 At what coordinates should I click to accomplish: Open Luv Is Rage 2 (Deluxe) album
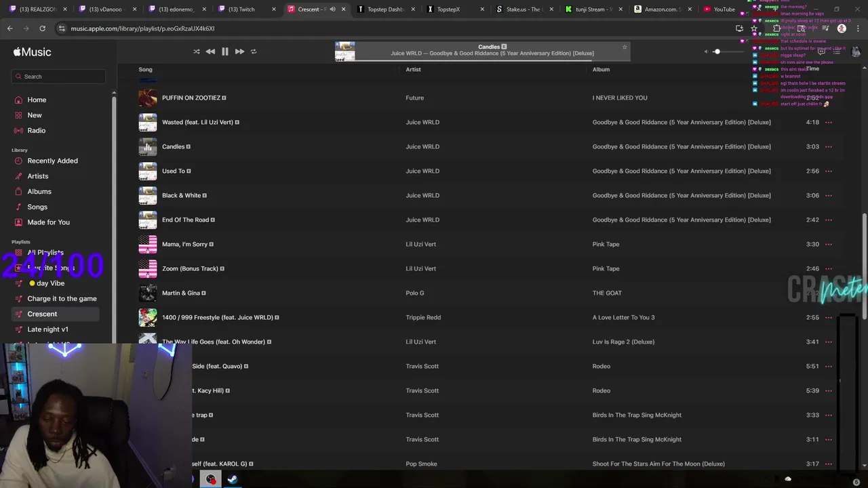[623, 342]
